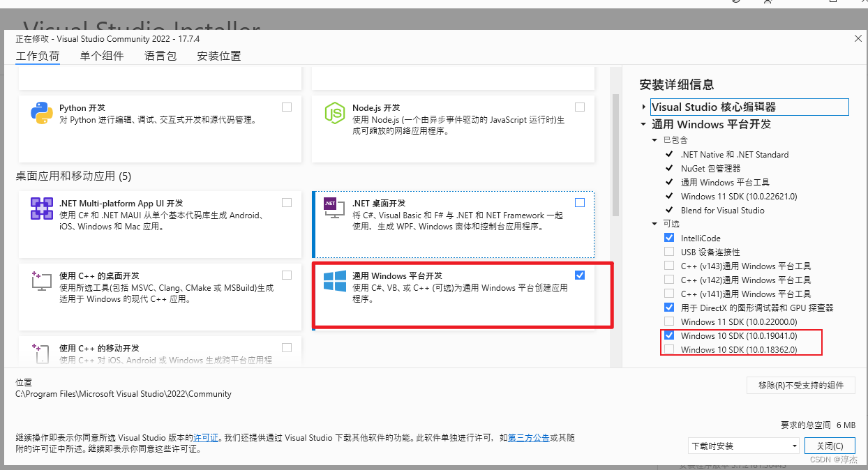This screenshot has width=868, height=470.
Task: Open the 下载时安装 install mode dropdown
Action: [744, 446]
